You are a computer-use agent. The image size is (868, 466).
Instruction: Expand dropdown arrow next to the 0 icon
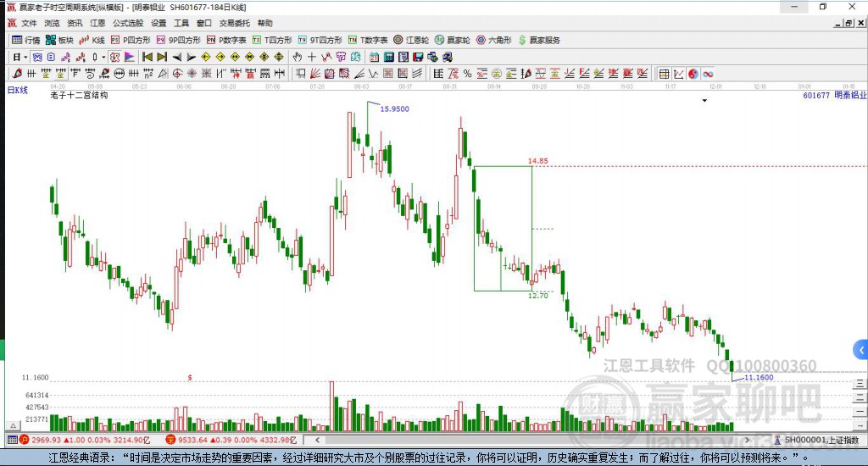103,57
